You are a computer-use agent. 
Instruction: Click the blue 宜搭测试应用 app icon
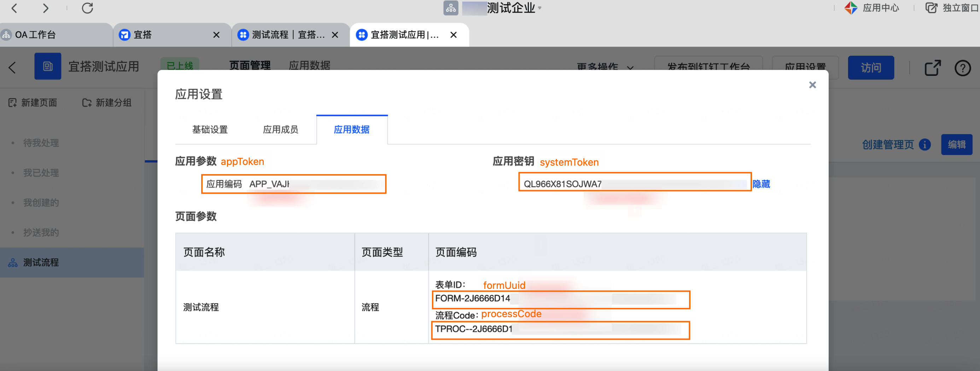(48, 66)
